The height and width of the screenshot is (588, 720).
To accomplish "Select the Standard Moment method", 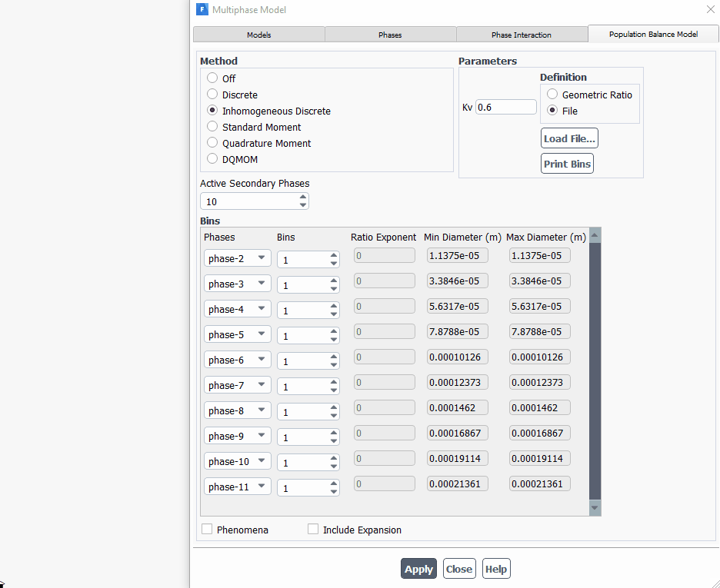I will click(x=212, y=127).
